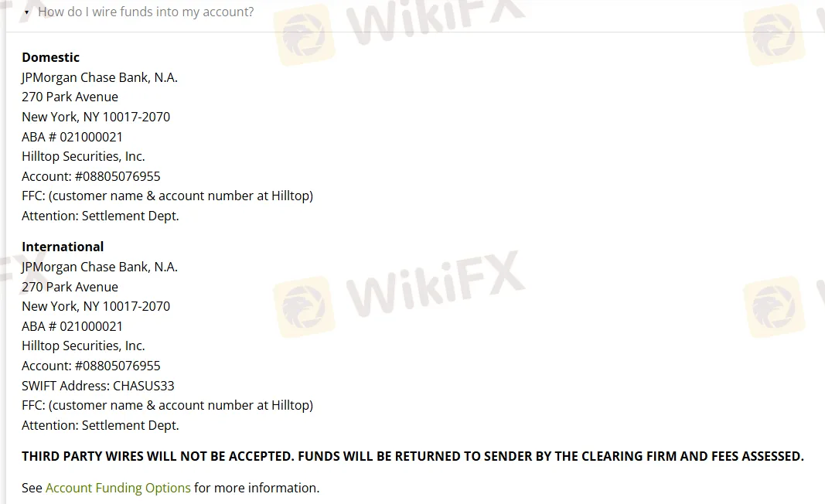Select the 'How do I wire funds into my account?' header
The width and height of the screenshot is (825, 504).
point(145,12)
